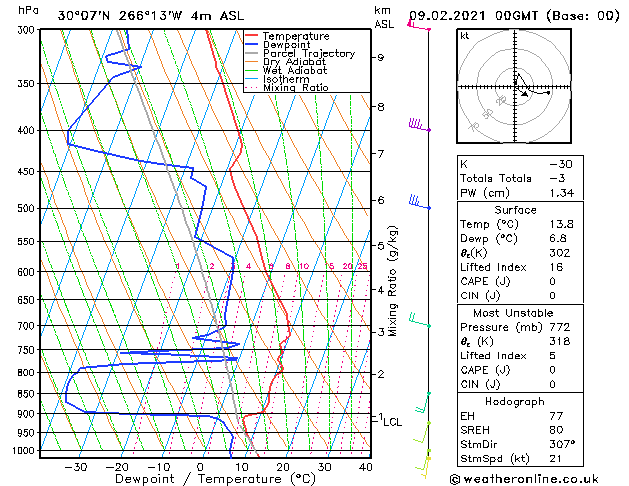Viewport: 629px width, 486px height.
Task: Click the pink wind barb at 300 hPa
Action: [419, 25]
